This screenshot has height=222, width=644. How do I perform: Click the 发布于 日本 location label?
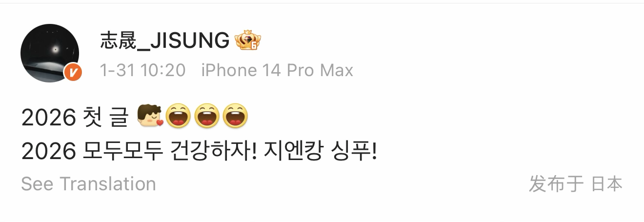coord(576,184)
